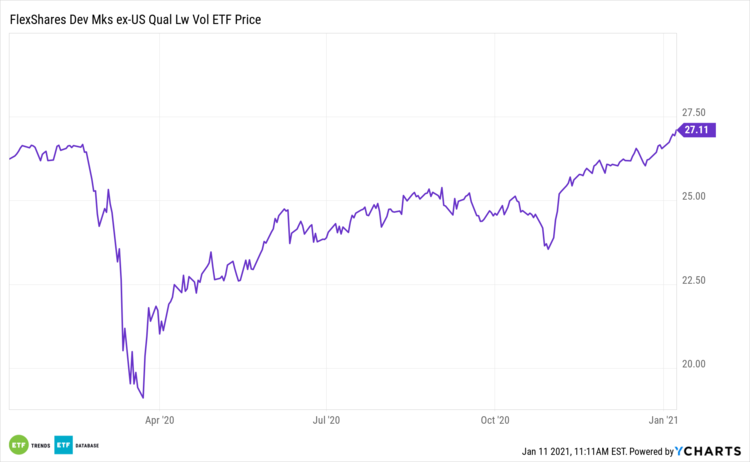Click the start of the price line at left
750x462 pixels.
point(10,158)
